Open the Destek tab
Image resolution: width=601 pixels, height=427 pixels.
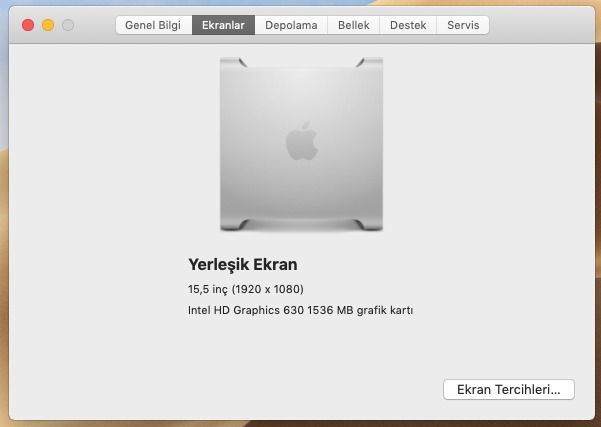coord(408,25)
